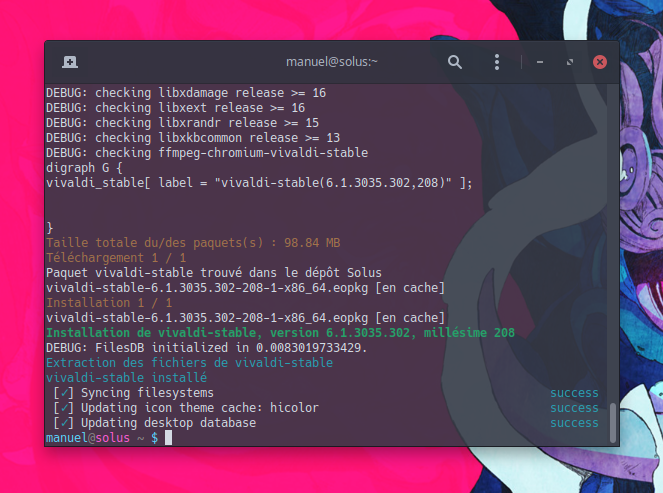Click the terminal cursor block at the prompt

click(168, 438)
